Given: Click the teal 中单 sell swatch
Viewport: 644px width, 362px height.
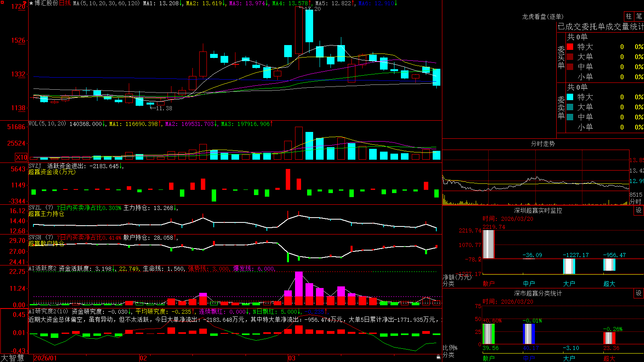Looking at the screenshot, I should [570, 117].
